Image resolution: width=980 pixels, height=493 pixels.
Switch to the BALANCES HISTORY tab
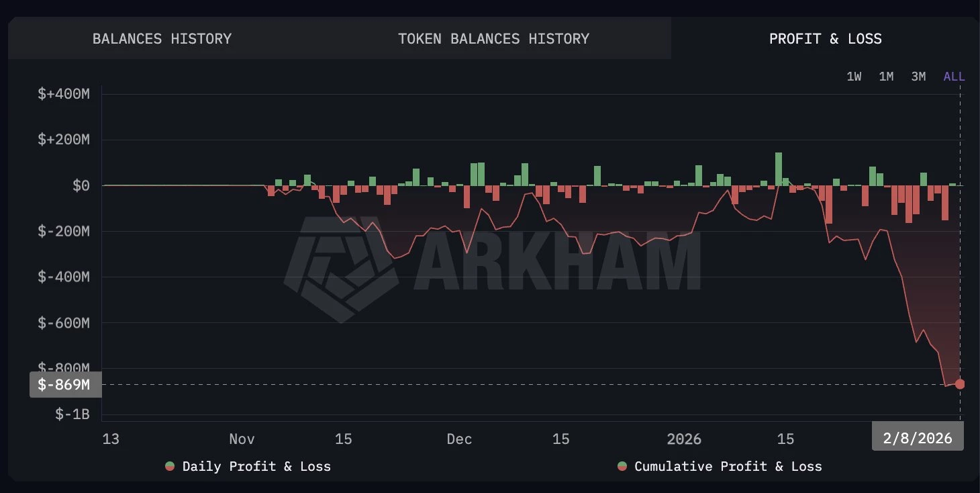click(162, 38)
